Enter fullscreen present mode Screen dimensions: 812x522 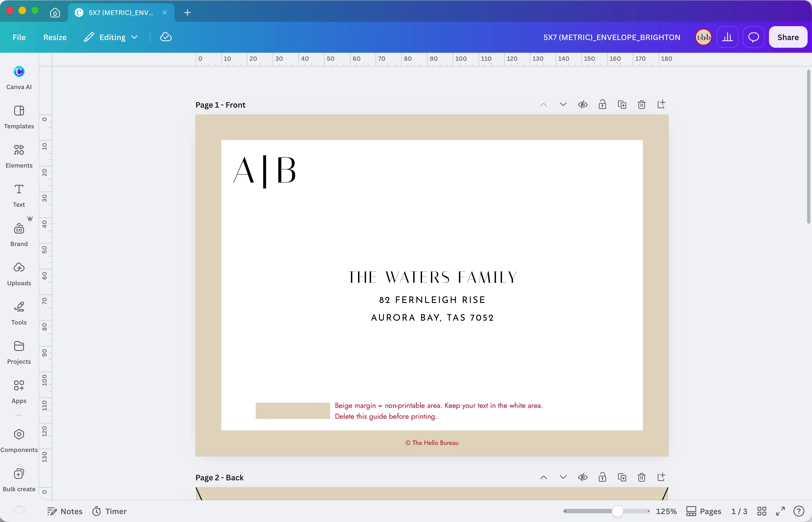pyautogui.click(x=780, y=511)
